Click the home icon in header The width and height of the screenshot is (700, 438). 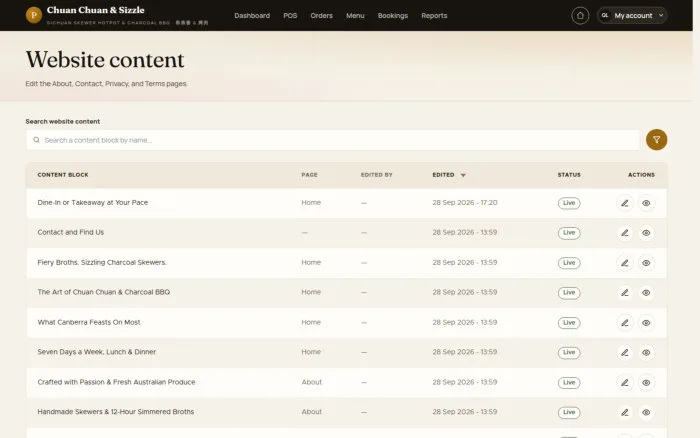tap(580, 16)
